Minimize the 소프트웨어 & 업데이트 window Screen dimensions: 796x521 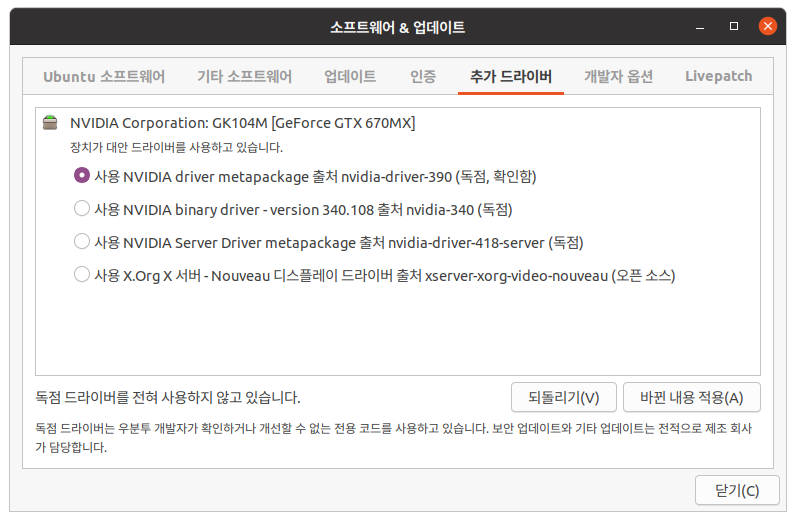[x=700, y=26]
